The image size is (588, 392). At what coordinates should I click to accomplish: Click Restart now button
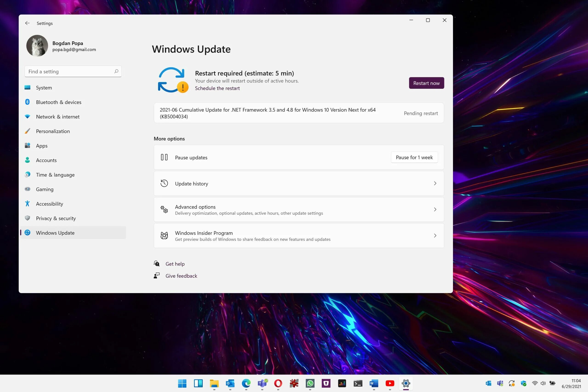pos(426,83)
